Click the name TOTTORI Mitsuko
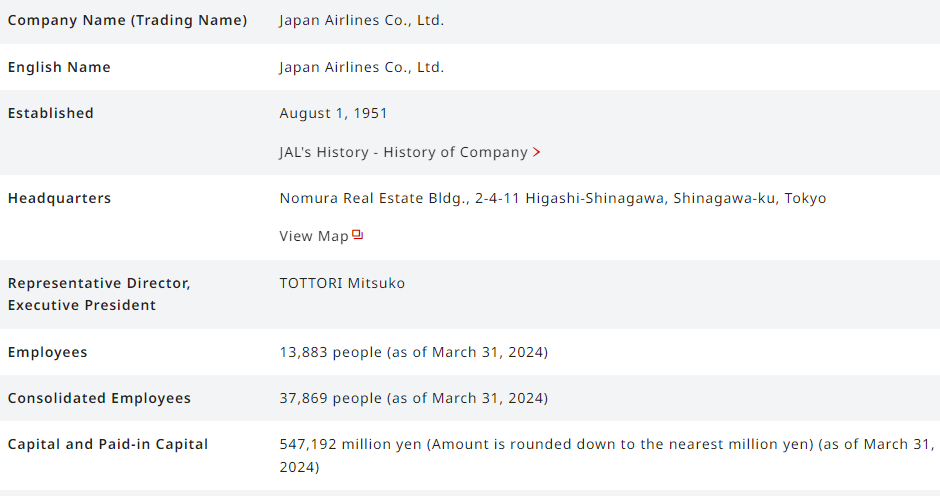 point(342,284)
